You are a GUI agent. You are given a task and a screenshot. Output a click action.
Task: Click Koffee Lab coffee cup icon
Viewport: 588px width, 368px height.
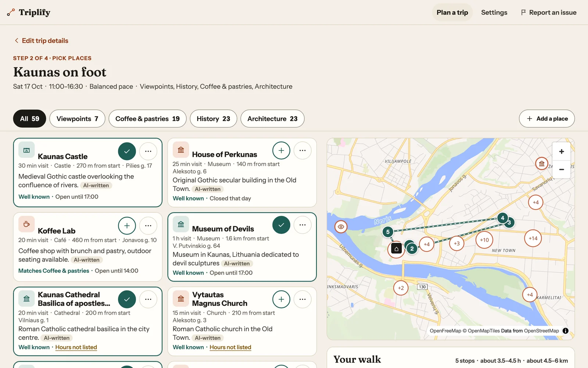coord(26,224)
